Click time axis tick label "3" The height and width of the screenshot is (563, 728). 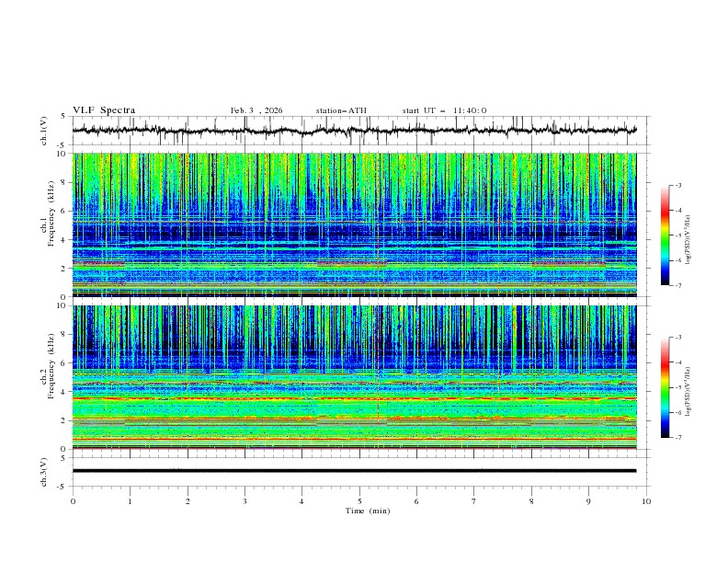point(245,501)
